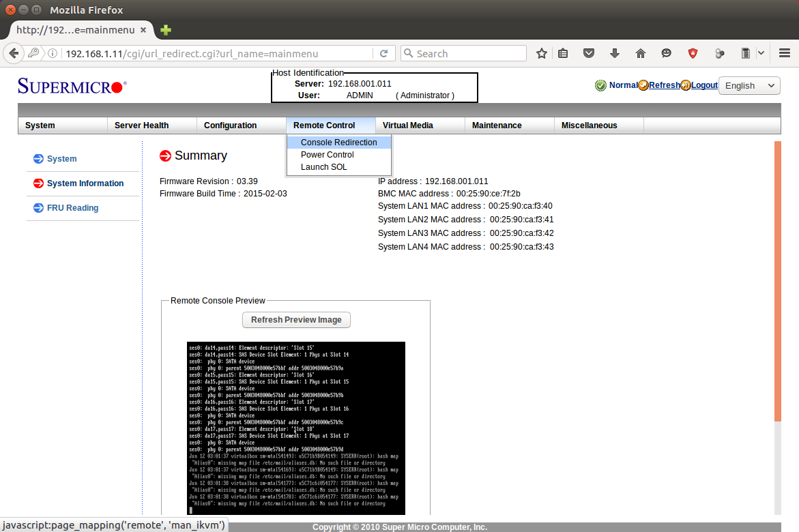Click the Firefox back arrow button
The height and width of the screenshot is (532, 799).
13,53
